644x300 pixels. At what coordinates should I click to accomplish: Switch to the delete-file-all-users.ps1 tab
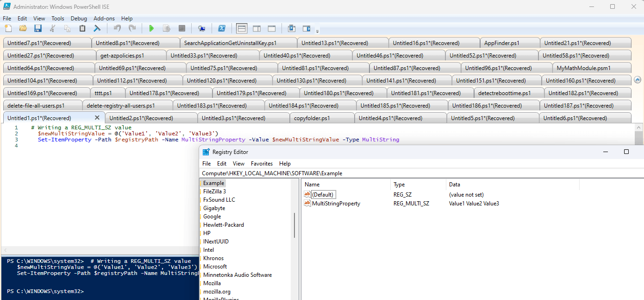pos(43,106)
